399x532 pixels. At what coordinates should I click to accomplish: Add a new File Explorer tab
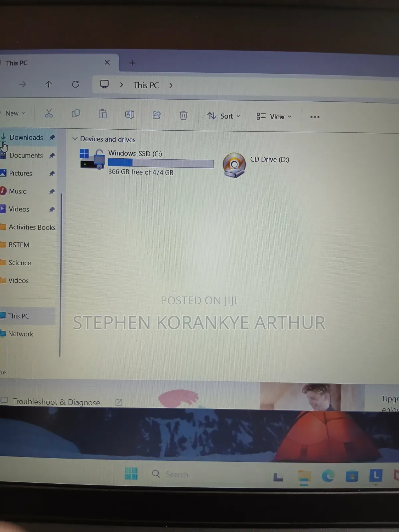point(132,63)
